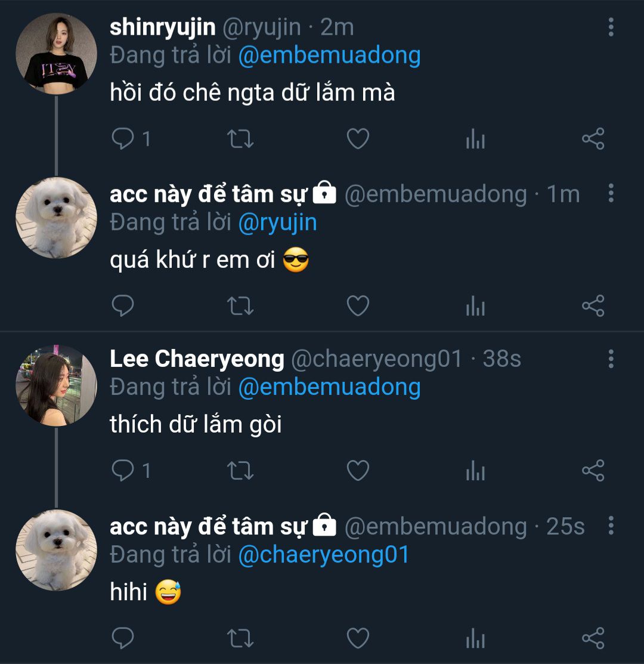Click the @embemuadong mention under shinryujin
Image resolution: width=644 pixels, height=664 pixels.
[329, 55]
